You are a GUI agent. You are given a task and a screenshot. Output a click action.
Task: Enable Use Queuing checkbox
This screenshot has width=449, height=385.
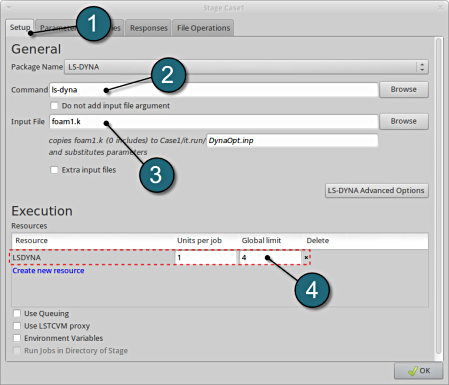[17, 313]
